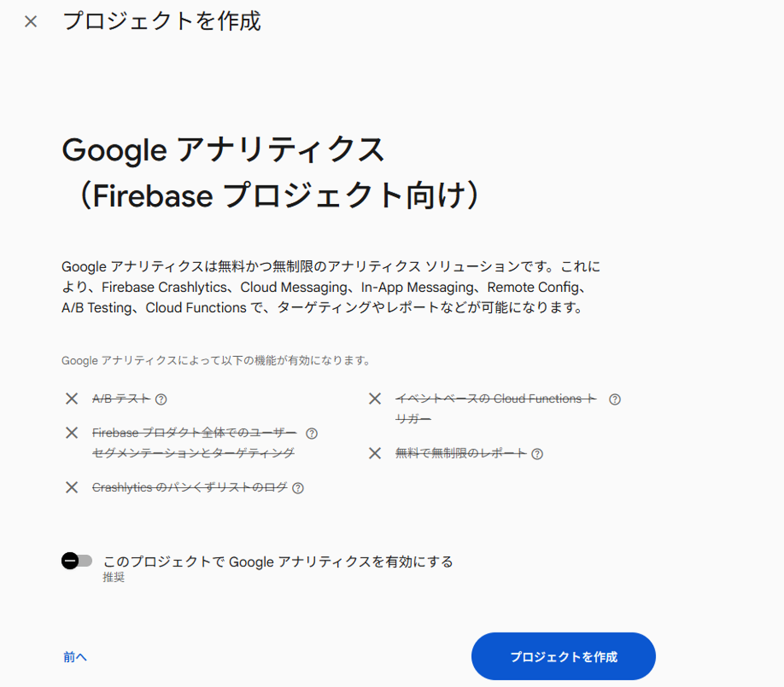Viewport: 784px width, 687px height.
Task: Open help for 無料で無制限のレポート
Action: pos(538,454)
